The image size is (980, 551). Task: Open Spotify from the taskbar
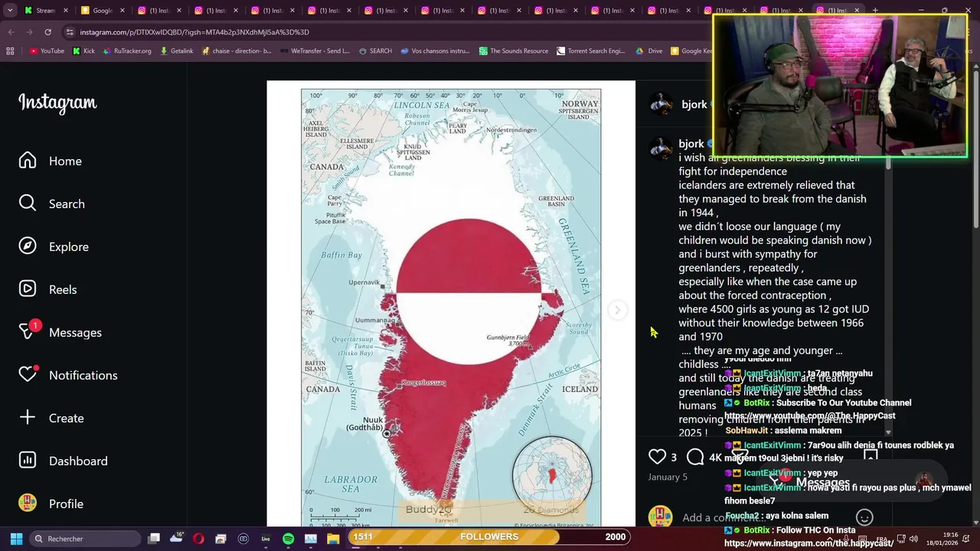pos(288,539)
